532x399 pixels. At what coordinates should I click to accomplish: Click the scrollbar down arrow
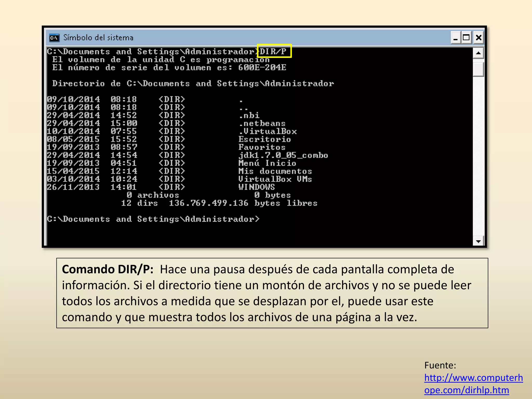pyautogui.click(x=478, y=241)
